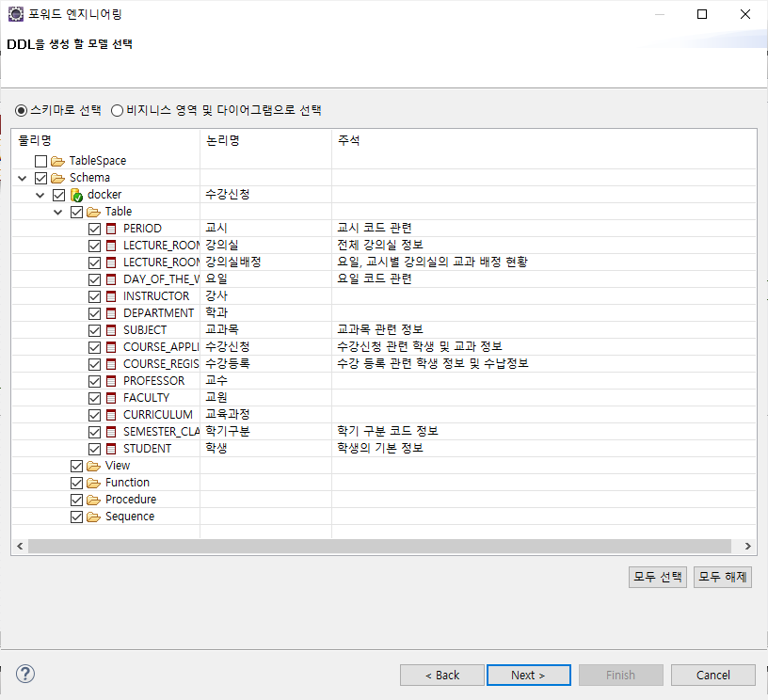Uncheck the Sequence folder checkbox
This screenshot has height=700, width=768.
pos(77,517)
